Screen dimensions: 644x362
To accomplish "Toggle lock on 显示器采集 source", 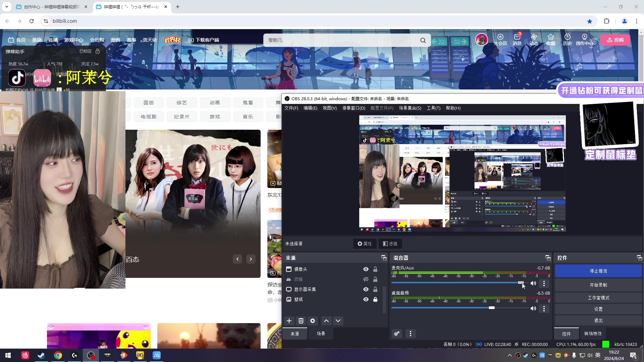I will [375, 289].
